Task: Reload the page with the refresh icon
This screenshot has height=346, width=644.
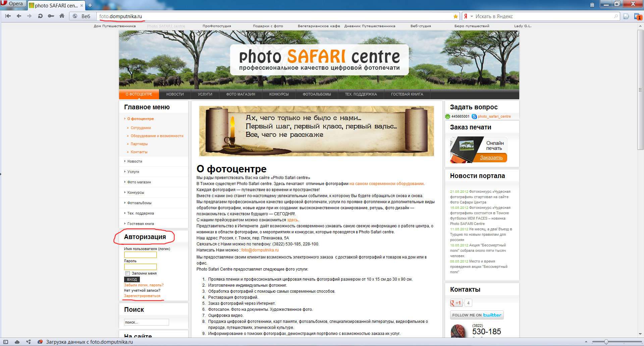Action: click(40, 16)
